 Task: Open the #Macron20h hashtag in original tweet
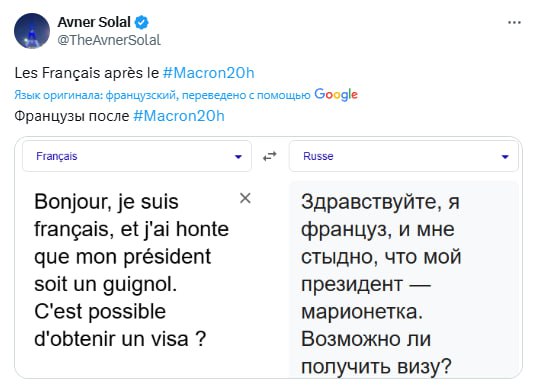pos(209,73)
